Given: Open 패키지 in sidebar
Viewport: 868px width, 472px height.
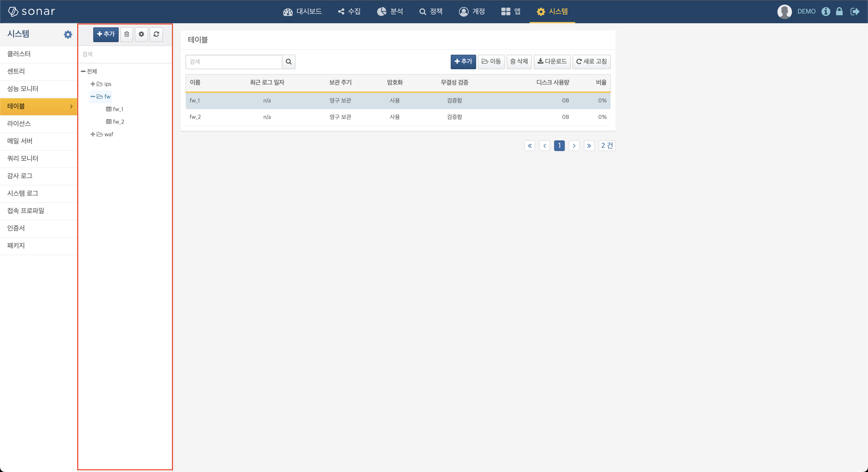Looking at the screenshot, I should 39,246.
